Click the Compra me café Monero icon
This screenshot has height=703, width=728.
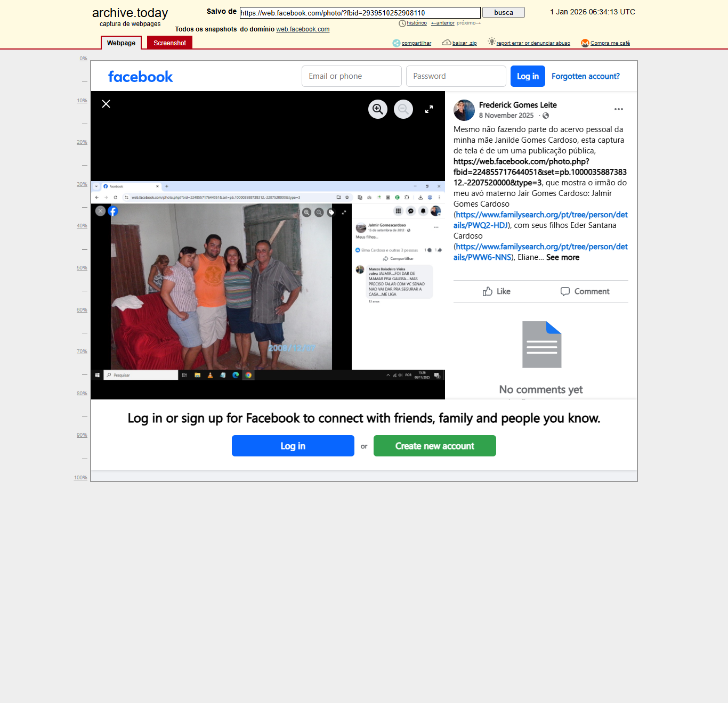click(585, 43)
